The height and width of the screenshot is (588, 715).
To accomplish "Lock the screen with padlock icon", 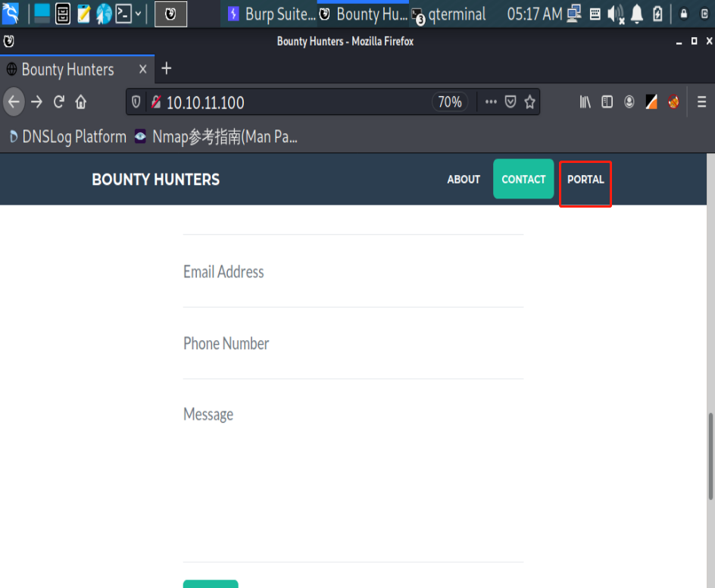I will (x=683, y=14).
